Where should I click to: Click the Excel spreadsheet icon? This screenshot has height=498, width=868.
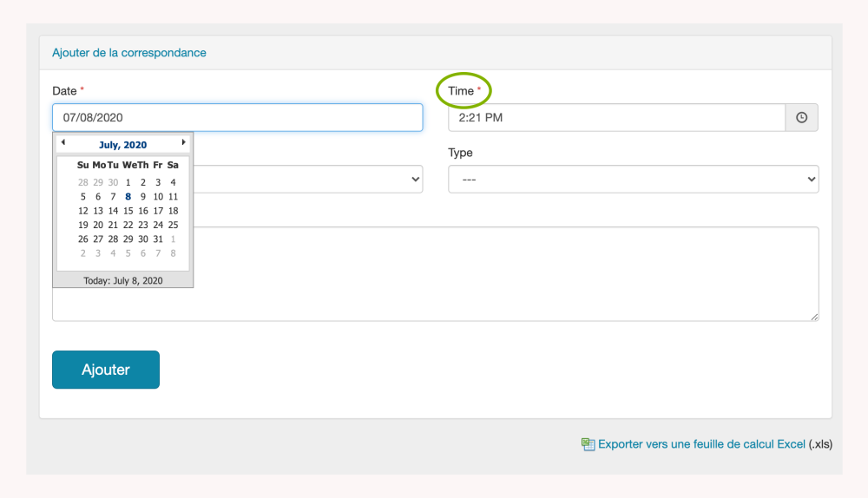click(x=588, y=444)
